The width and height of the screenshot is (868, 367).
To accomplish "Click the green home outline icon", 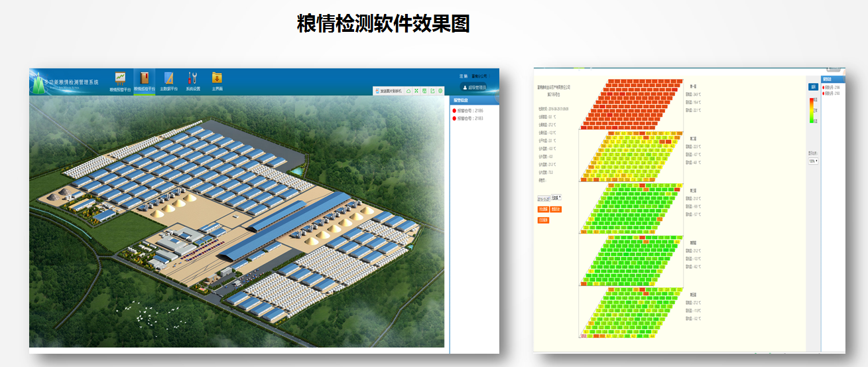I will coord(408,91).
